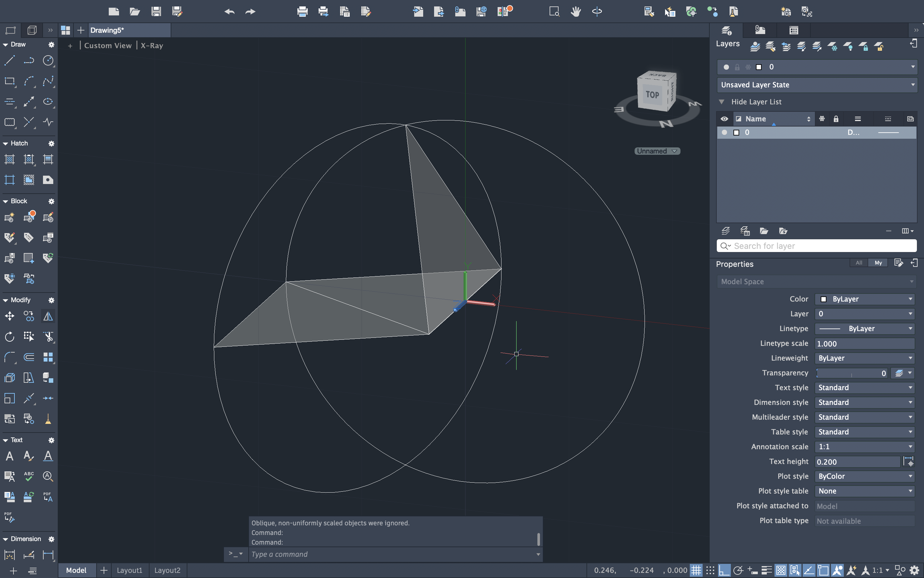The height and width of the screenshot is (578, 924).
Task: Open the Color ByLayer dropdown
Action: (x=864, y=299)
